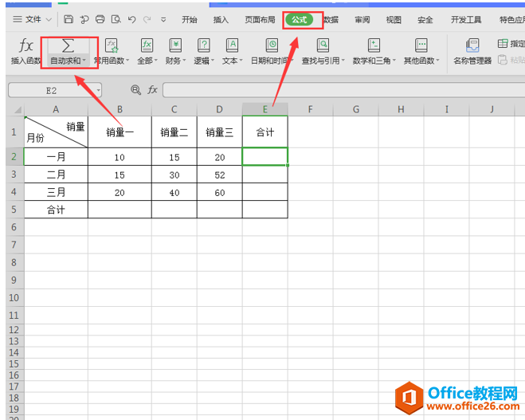Image resolution: width=525 pixels, height=420 pixels.
Task: Click the Save icon in quick toolbar
Action: coord(69,19)
